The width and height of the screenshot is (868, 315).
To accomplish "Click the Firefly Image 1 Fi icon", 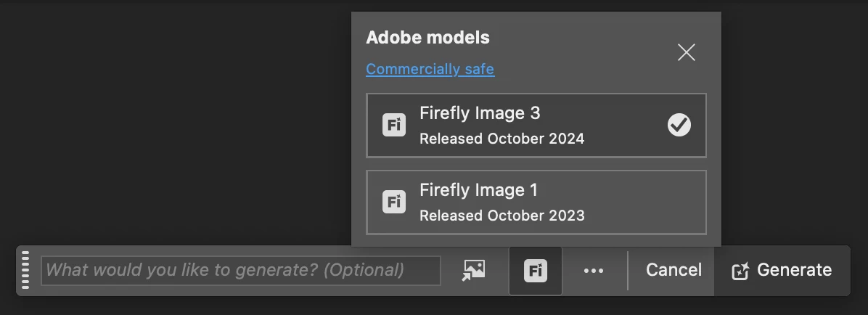I will tap(394, 202).
